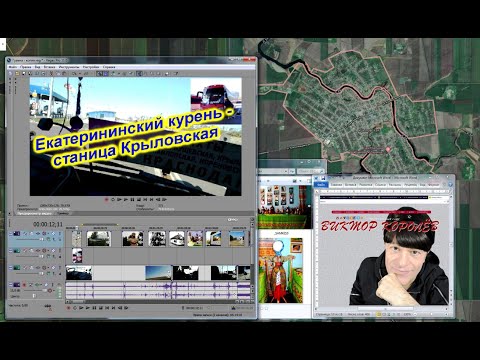Screen dimensions: 480x360
Task: Open Track Motion for video track 1
Action: [x=32, y=233]
